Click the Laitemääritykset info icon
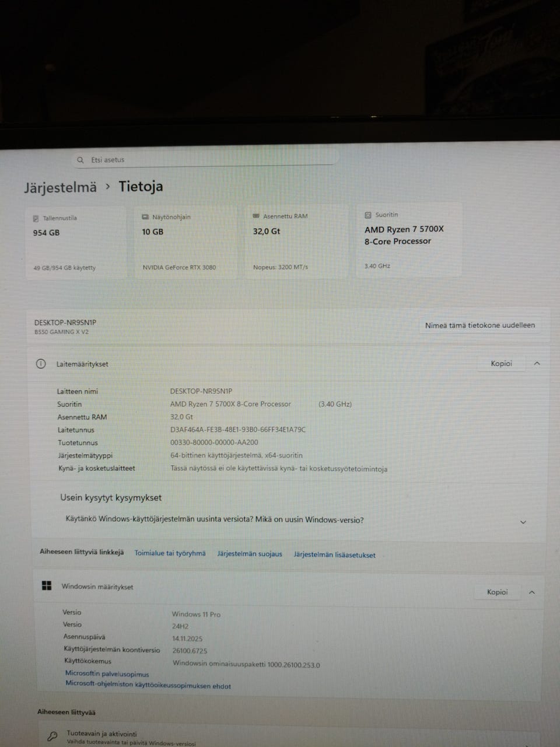 41,364
